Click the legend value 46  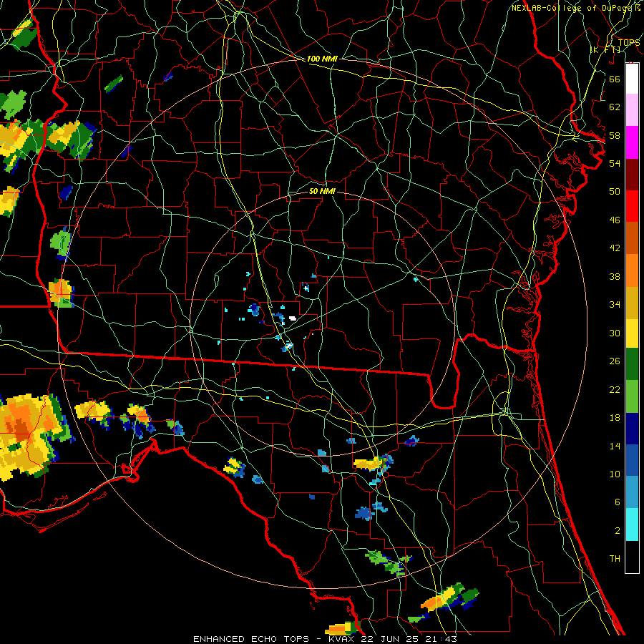[x=615, y=220]
